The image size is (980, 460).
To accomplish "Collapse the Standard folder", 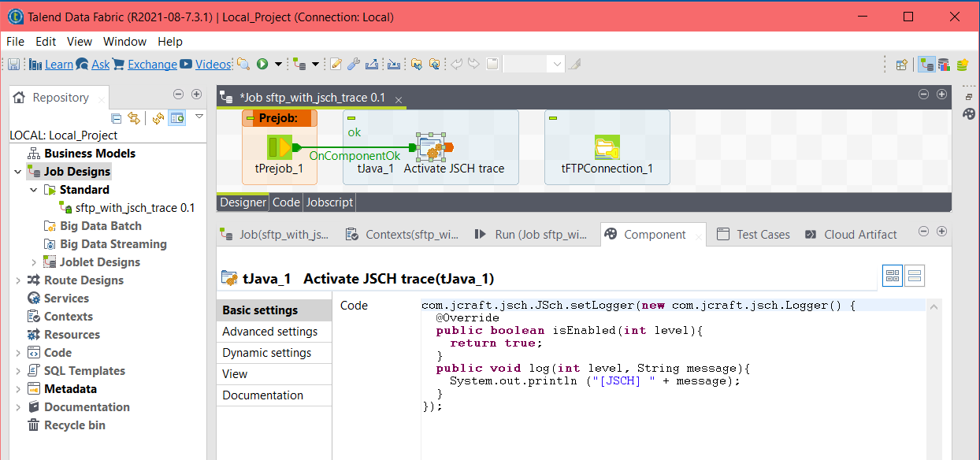I will (34, 190).
